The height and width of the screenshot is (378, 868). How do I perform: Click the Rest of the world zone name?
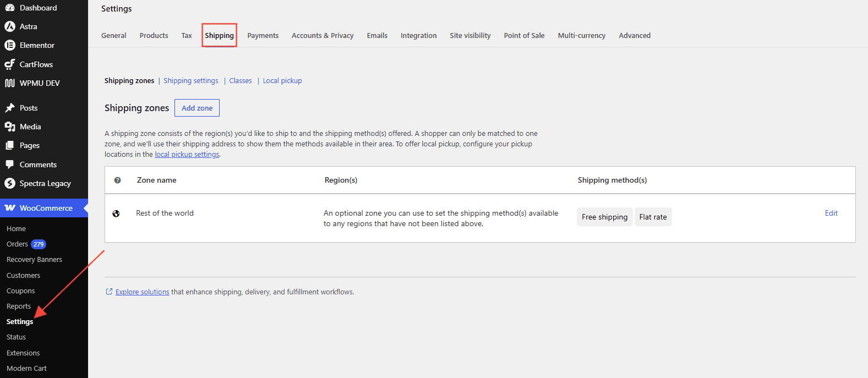coord(165,213)
